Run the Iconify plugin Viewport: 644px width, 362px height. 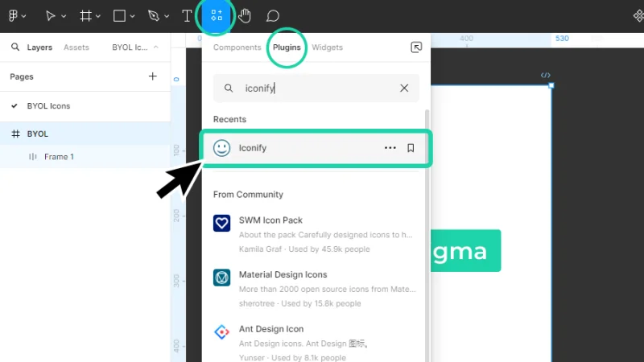[316, 148]
